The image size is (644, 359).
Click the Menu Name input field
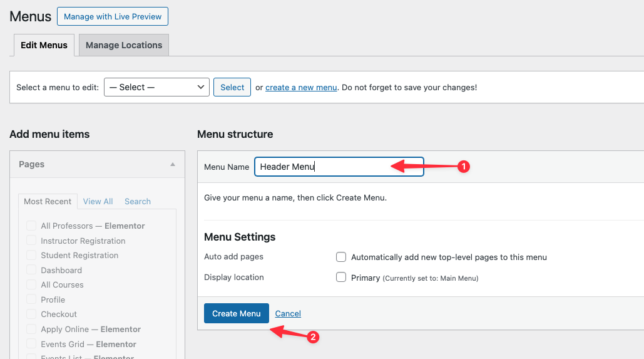(x=339, y=167)
